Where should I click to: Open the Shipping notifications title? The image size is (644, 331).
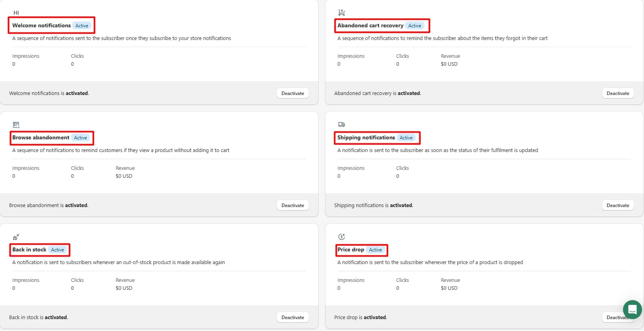[x=366, y=137]
